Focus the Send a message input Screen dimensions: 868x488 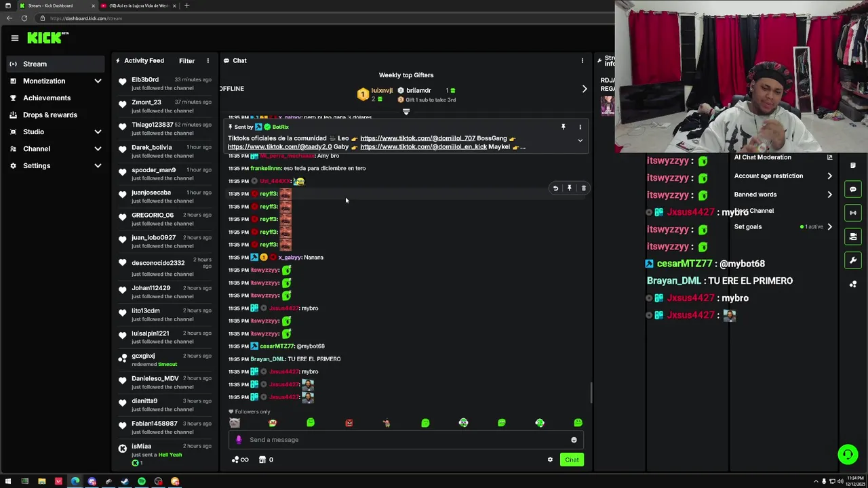(407, 440)
